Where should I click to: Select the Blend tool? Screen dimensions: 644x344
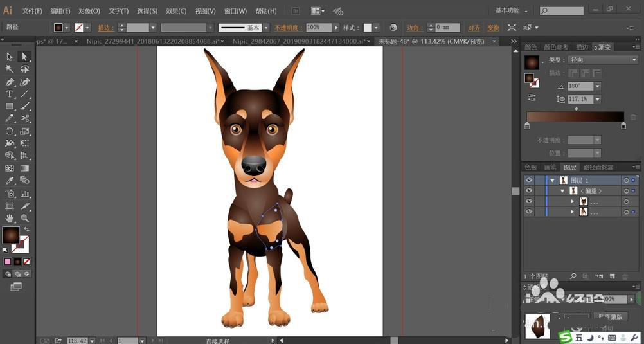point(24,181)
